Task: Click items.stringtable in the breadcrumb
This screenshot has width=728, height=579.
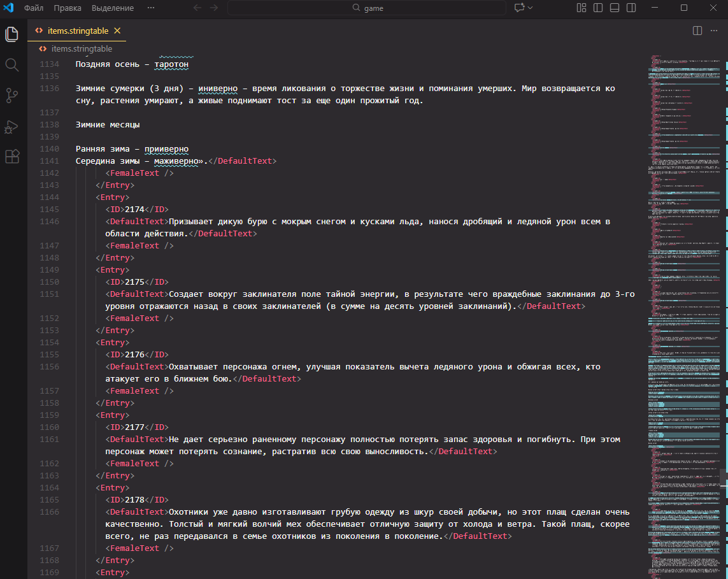Action: click(x=82, y=49)
